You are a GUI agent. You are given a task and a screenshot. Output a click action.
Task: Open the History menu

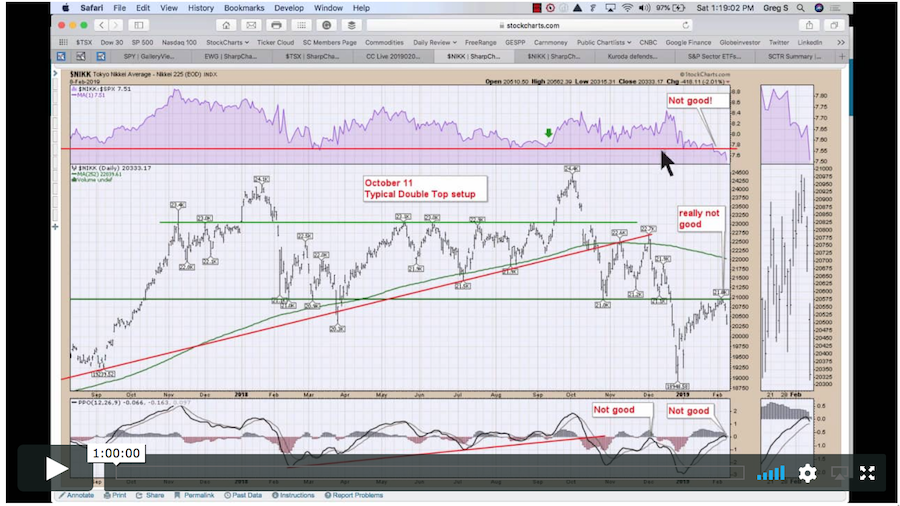[x=201, y=8]
